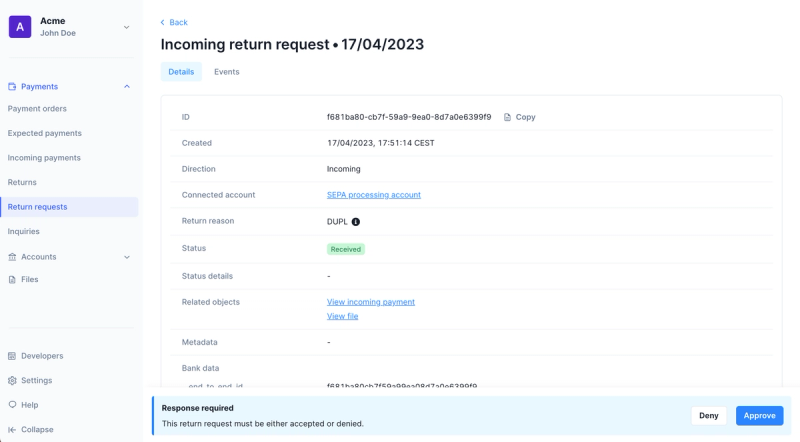Click the DUPL return reason text

pyautogui.click(x=337, y=222)
